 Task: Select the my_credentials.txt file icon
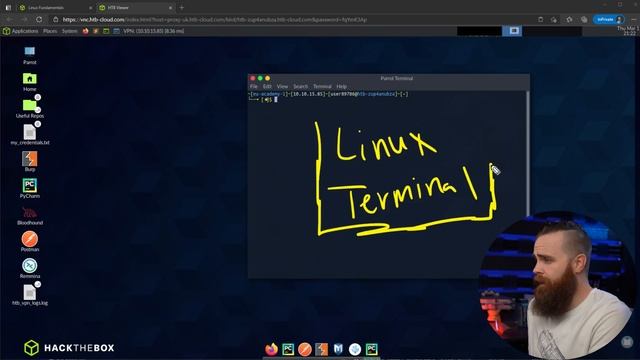pyautogui.click(x=29, y=132)
